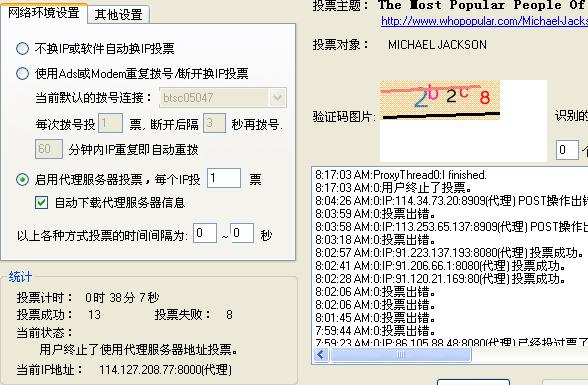
Task: Click the log's left scroll arrow
Action: tap(321, 355)
